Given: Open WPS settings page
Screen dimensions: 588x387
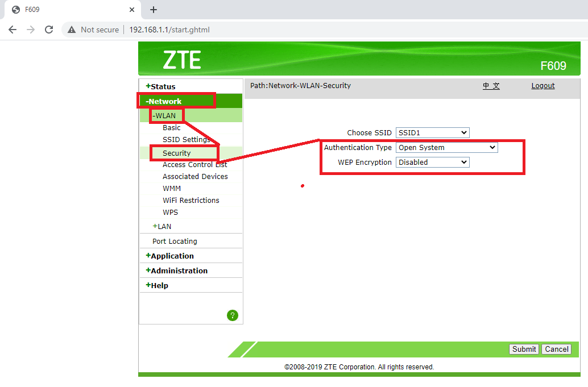Looking at the screenshot, I should pyautogui.click(x=170, y=213).
